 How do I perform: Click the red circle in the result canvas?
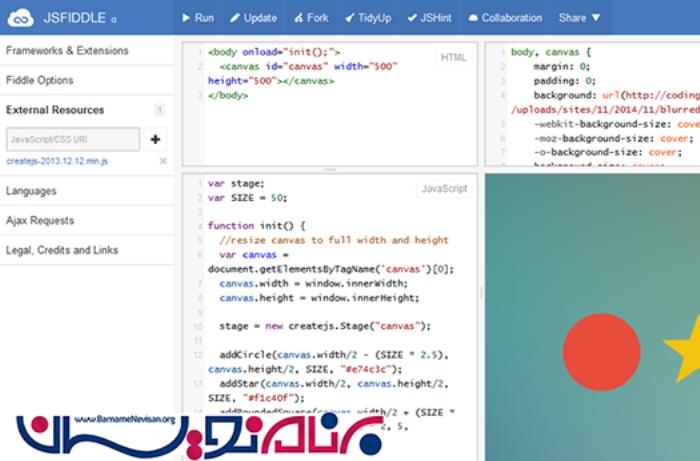[x=601, y=352]
